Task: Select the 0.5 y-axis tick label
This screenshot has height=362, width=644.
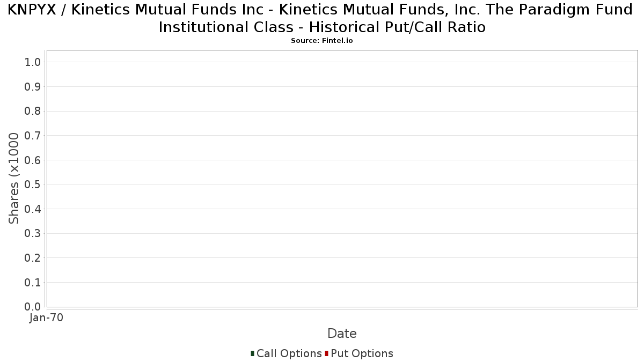Action: pos(33,184)
